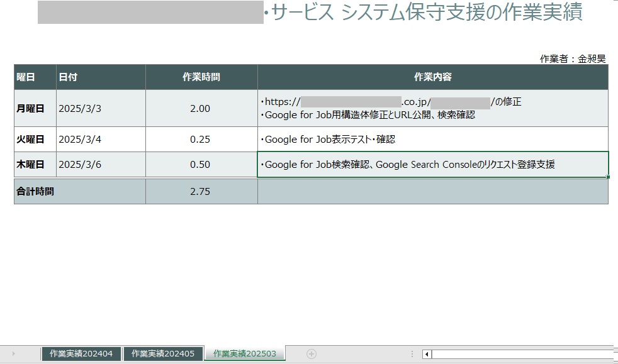Select the 曜日 header cell

35,77
